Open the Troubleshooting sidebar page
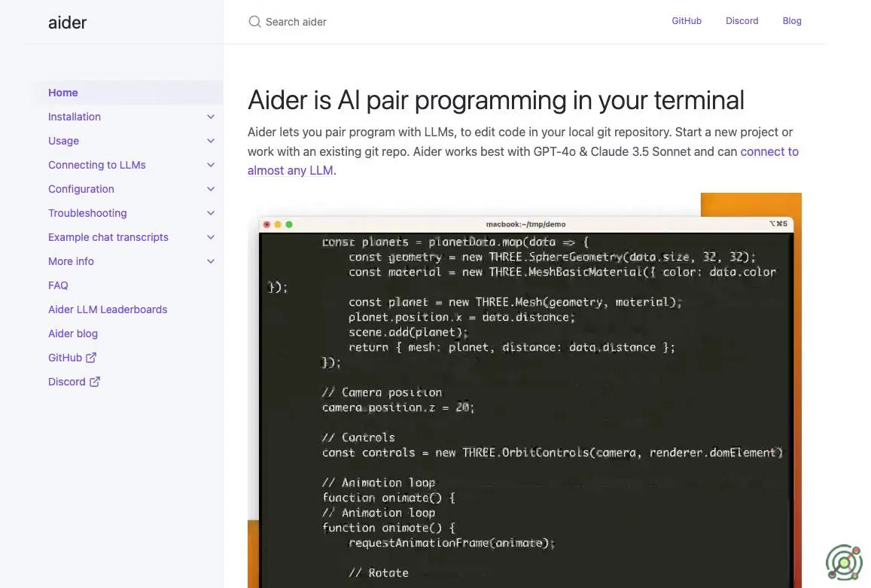This screenshot has height=588, width=871. click(87, 213)
